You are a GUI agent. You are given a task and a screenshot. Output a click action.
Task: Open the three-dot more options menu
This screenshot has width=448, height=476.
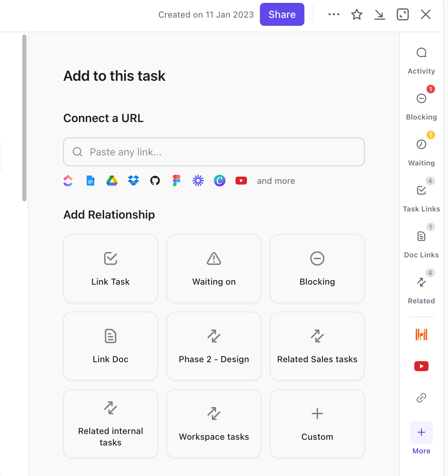(x=333, y=14)
